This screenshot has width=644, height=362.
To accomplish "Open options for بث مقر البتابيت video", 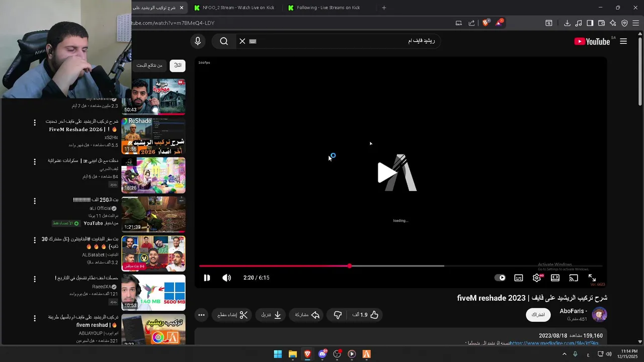I will (x=35, y=240).
